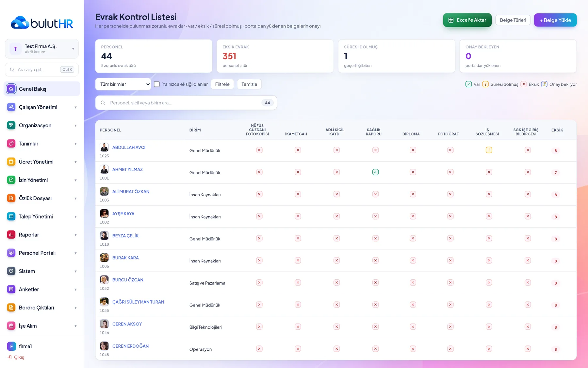Viewport: 588px width, 368px height.
Task: Click Belge Türleri button
Action: click(x=513, y=20)
